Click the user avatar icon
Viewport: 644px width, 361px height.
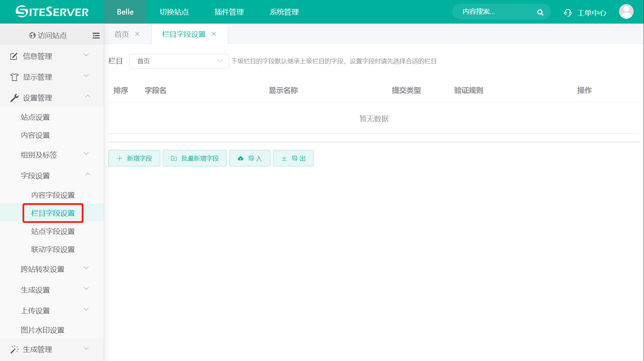point(626,11)
